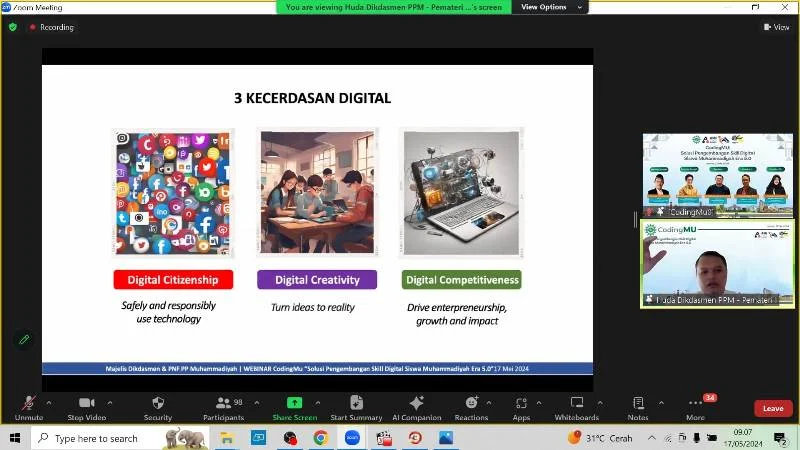Expand the caret beside Notes
Viewport: 800px width, 450px height.
(x=661, y=403)
